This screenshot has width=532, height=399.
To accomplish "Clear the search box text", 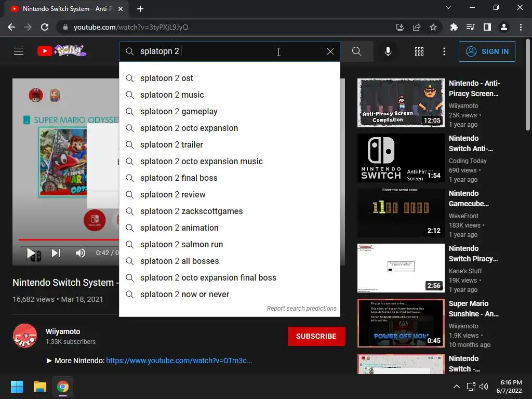I will [x=330, y=51].
